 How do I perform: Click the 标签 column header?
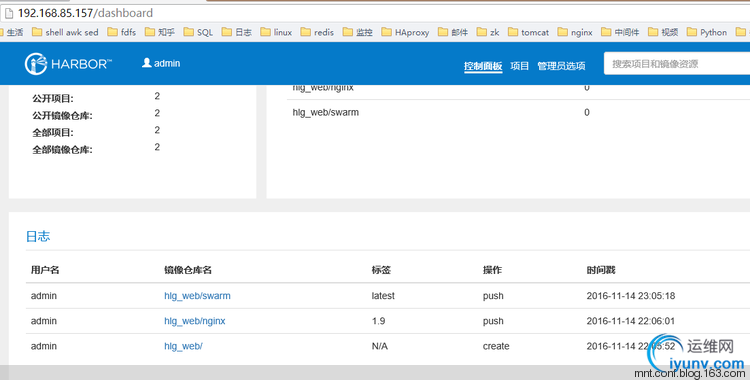pyautogui.click(x=381, y=270)
